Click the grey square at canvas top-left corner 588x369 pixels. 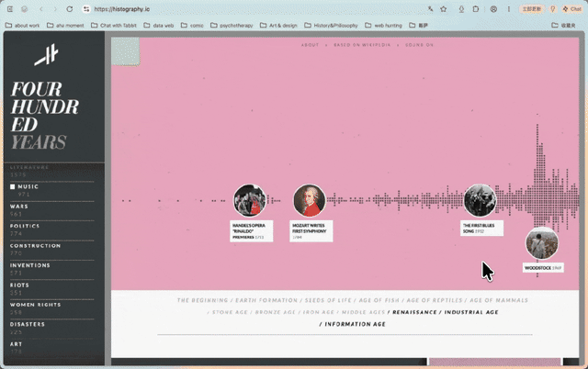coord(125,51)
